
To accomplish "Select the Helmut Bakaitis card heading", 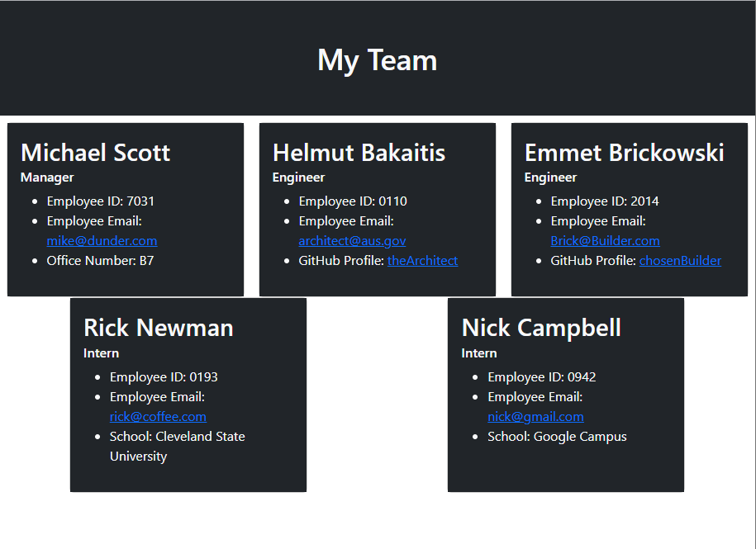I will coord(359,153).
